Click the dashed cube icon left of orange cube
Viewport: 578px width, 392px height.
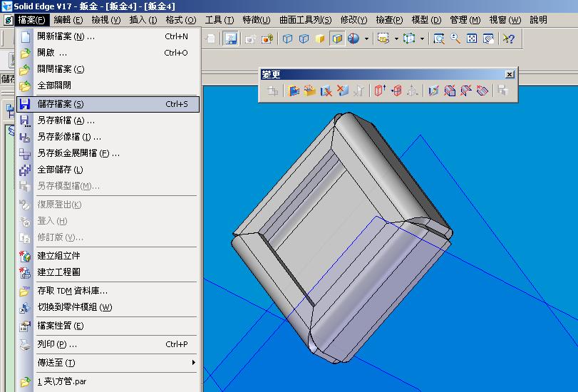[250, 38]
